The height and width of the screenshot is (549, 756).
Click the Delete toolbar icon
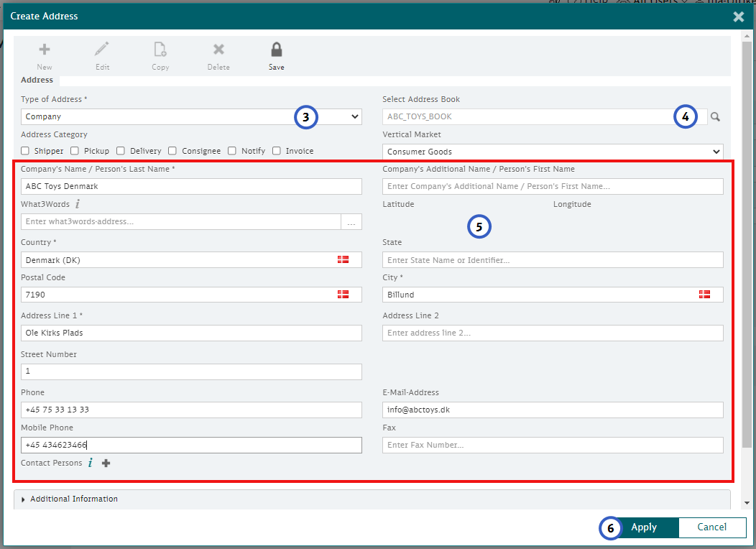(x=218, y=49)
